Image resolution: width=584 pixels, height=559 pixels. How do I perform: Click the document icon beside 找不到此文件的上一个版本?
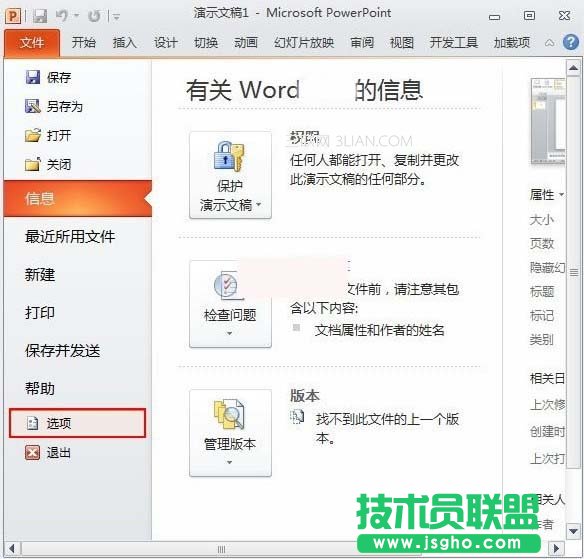click(297, 417)
